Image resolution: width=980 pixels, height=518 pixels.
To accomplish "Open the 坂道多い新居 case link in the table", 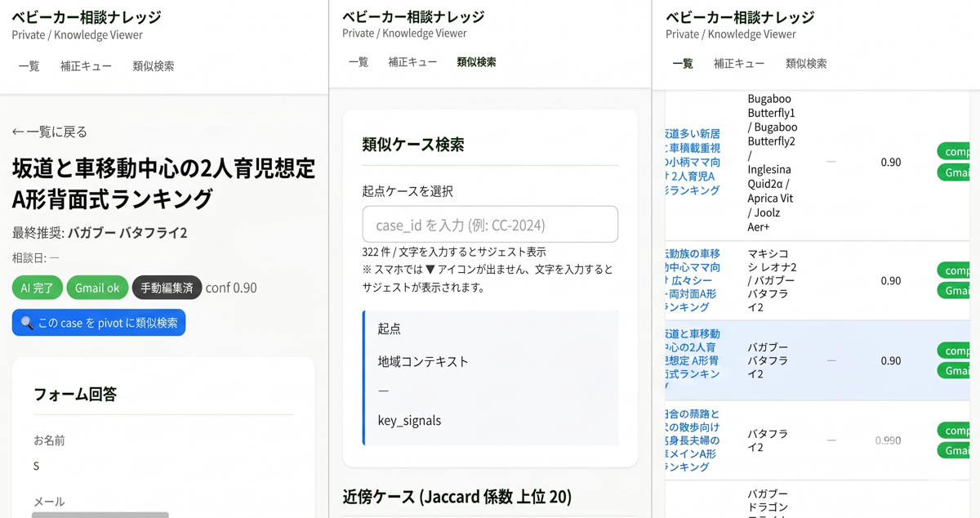I will coord(693,162).
